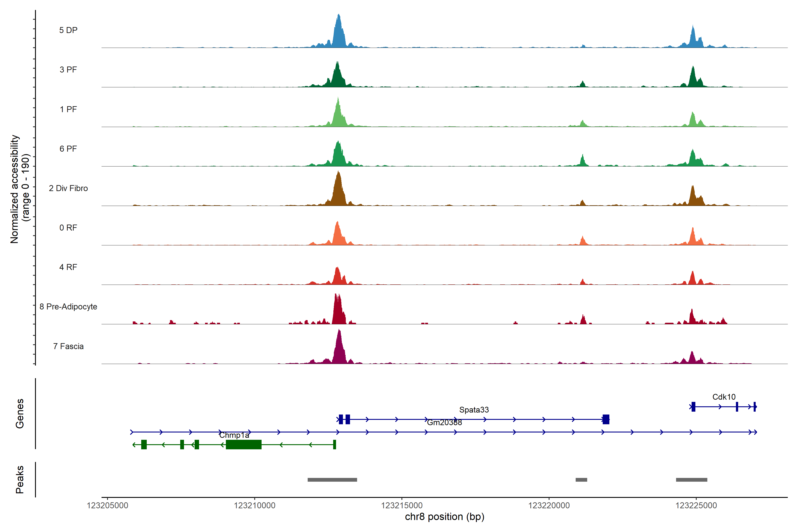Click the 123210000 axis tick label
Image resolution: width=798 pixels, height=532 pixels.
(x=254, y=506)
